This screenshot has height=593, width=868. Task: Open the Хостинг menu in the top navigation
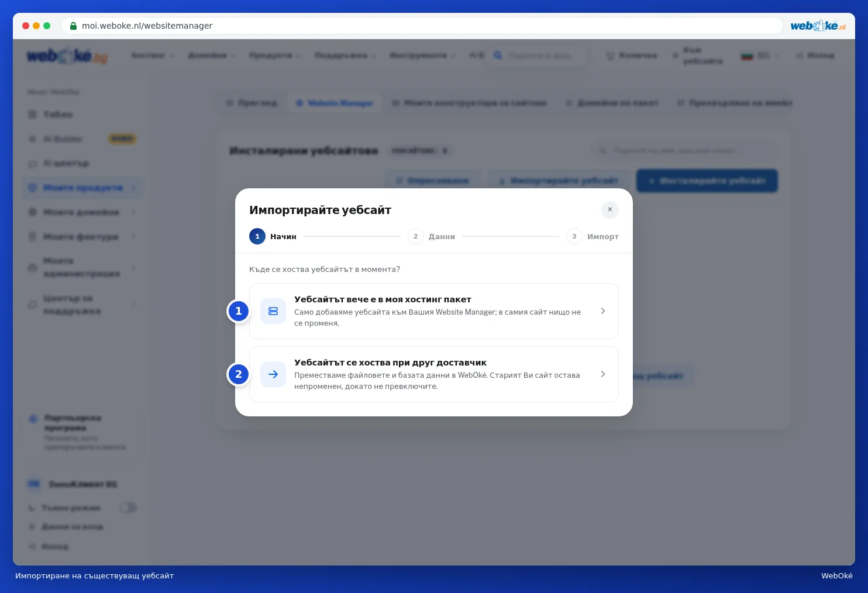(x=152, y=56)
